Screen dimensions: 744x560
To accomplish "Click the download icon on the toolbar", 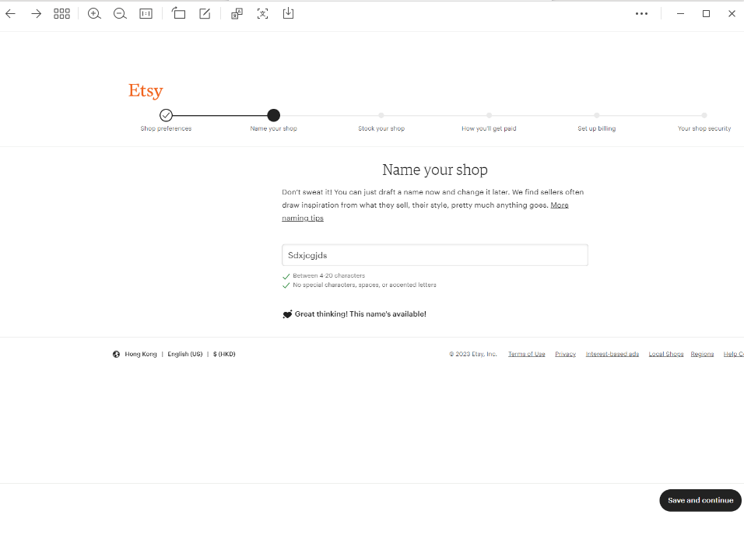I will tap(288, 13).
